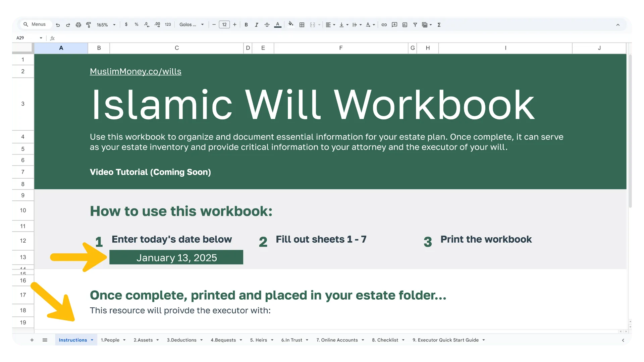Increase decimal places

pyautogui.click(x=157, y=24)
